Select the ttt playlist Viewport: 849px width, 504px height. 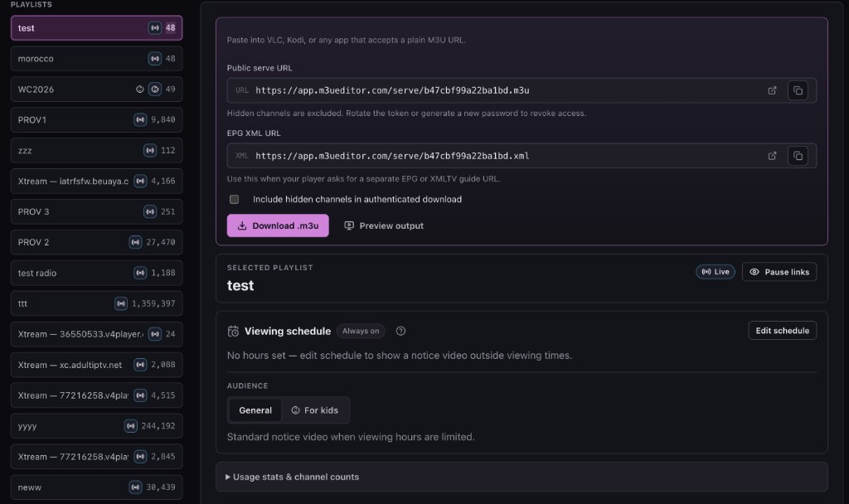(96, 303)
